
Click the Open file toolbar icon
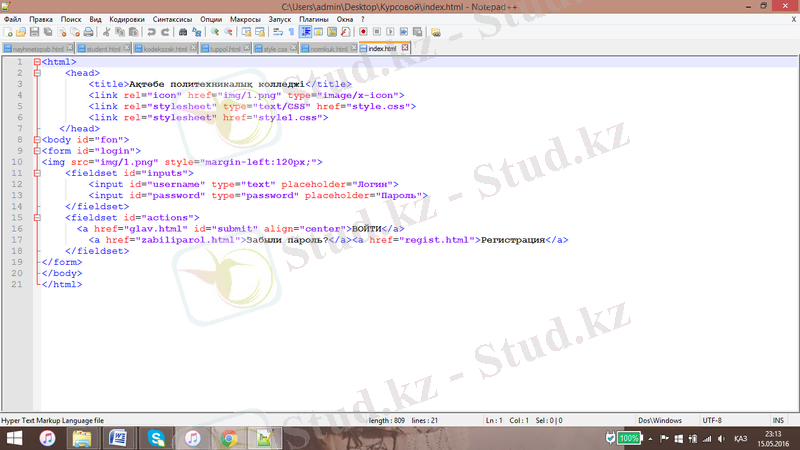pos(21,32)
